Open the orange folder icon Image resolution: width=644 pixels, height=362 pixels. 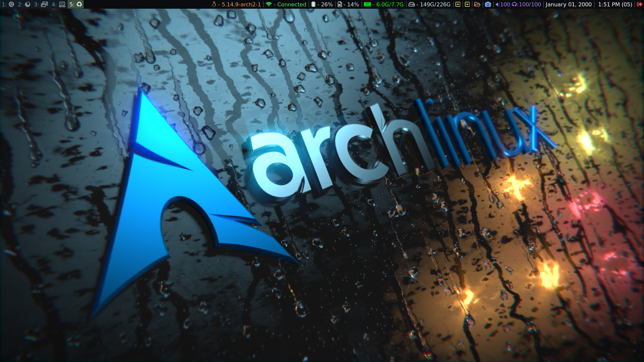click(x=477, y=4)
